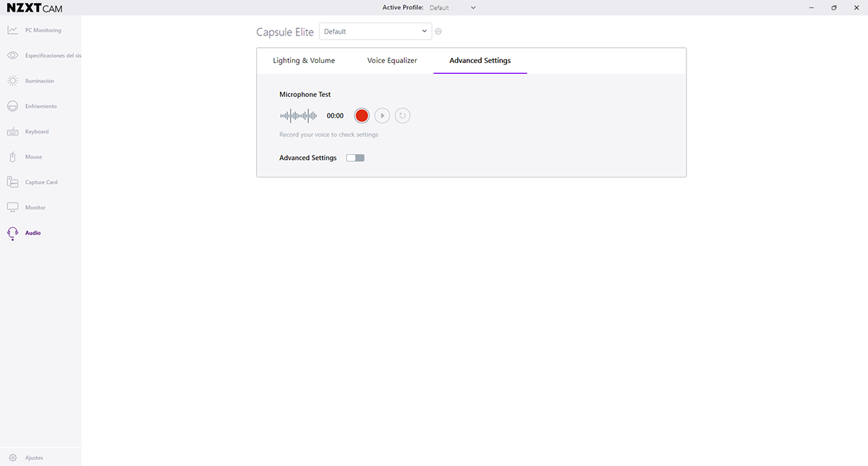Open the Enfriamiento label
The width and height of the screenshot is (868, 466).
pos(41,106)
